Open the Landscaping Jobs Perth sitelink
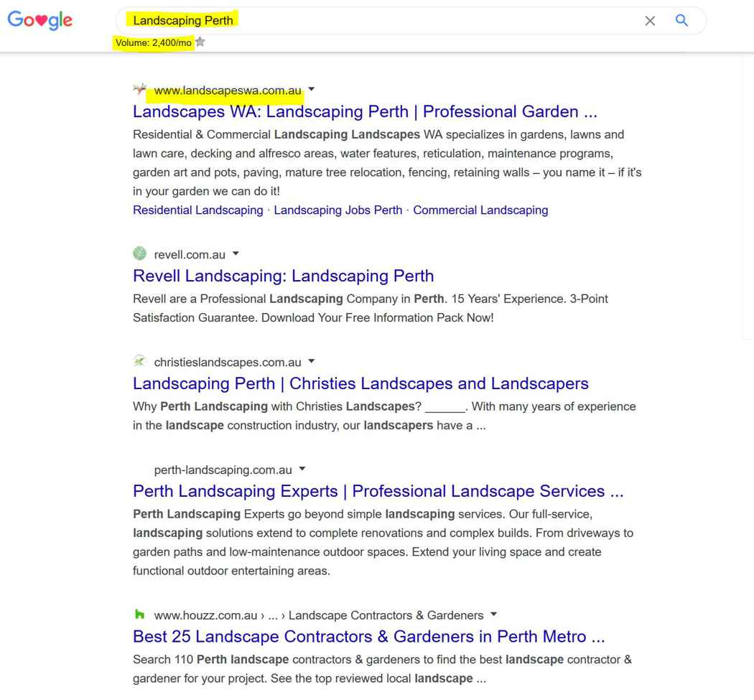754x700 pixels. (338, 210)
